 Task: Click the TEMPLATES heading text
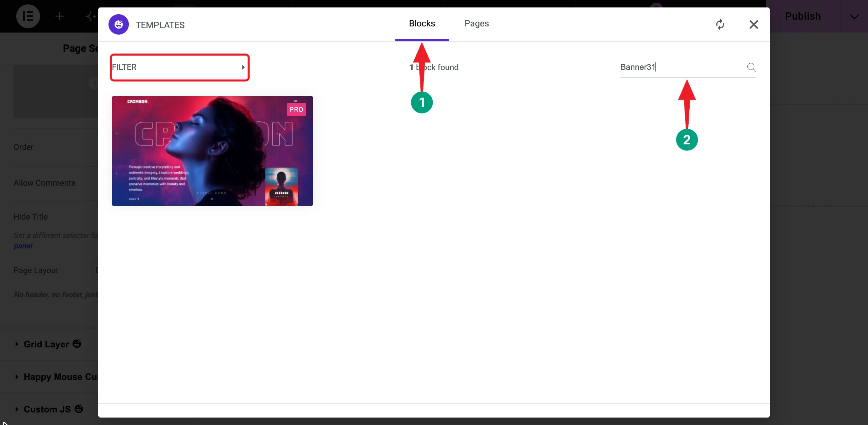coord(160,25)
